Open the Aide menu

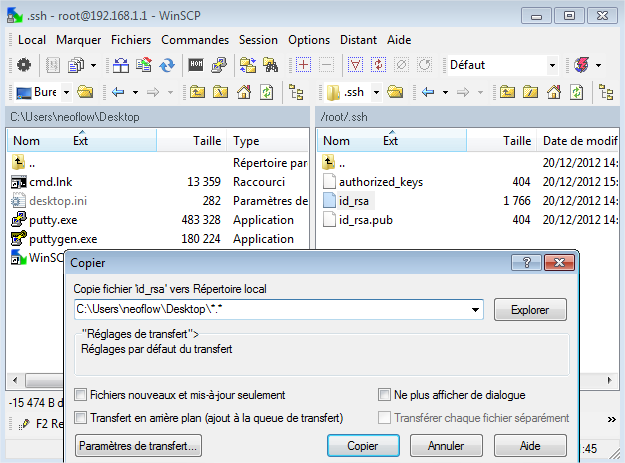tap(399, 40)
